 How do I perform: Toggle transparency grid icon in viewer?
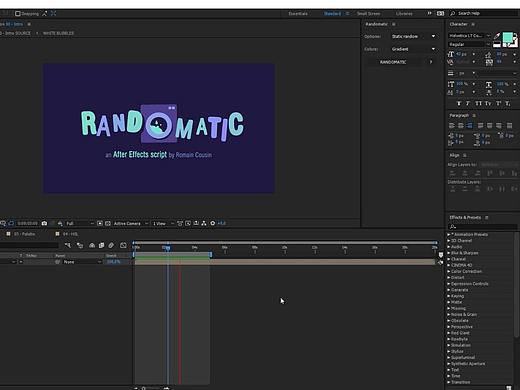[108, 223]
